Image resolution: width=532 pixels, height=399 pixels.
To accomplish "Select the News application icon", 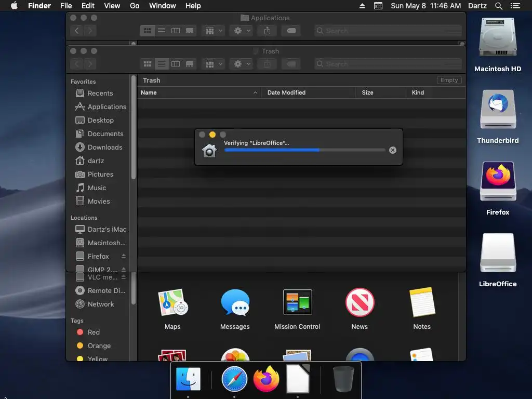I will pos(360,302).
